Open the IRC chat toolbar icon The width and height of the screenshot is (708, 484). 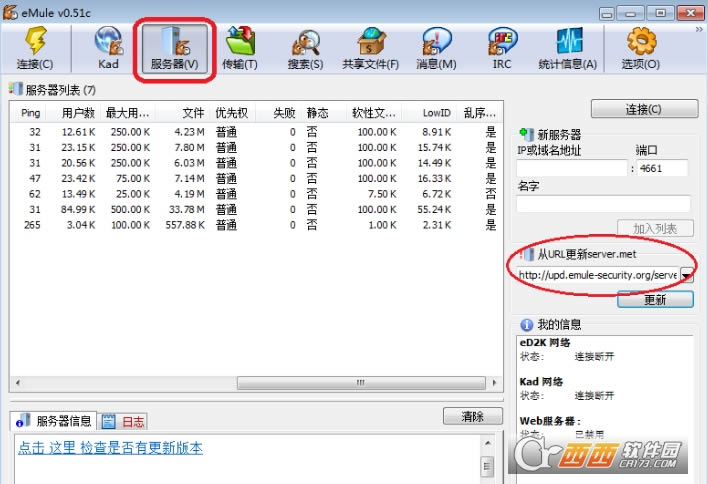[x=502, y=48]
